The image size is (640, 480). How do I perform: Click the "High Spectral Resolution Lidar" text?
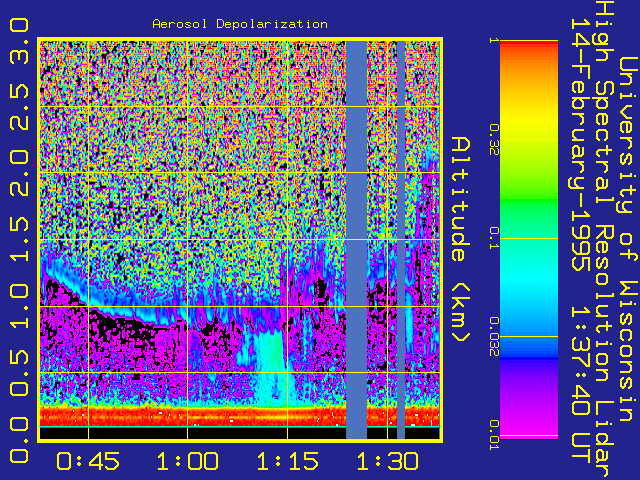604,240
